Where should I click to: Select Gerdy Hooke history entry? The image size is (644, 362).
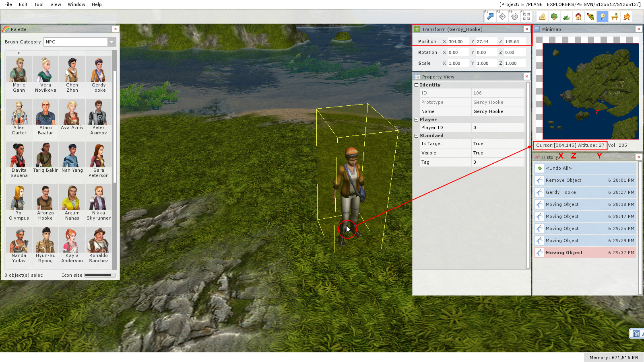(x=586, y=192)
